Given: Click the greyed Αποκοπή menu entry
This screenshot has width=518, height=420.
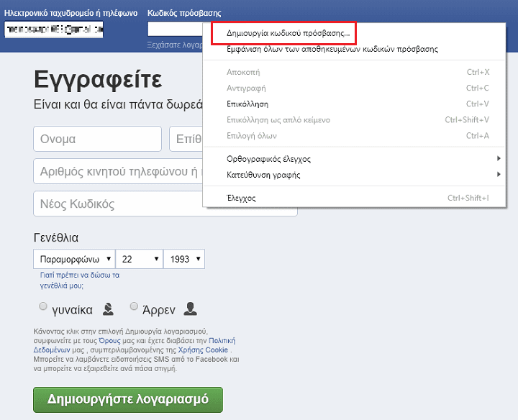Looking at the screenshot, I should click(x=355, y=72).
